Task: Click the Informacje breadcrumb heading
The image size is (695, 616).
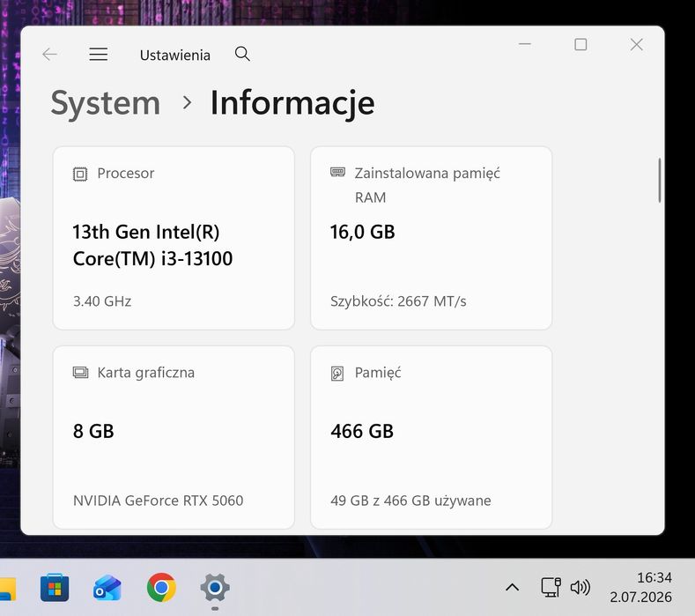Action: (292, 103)
